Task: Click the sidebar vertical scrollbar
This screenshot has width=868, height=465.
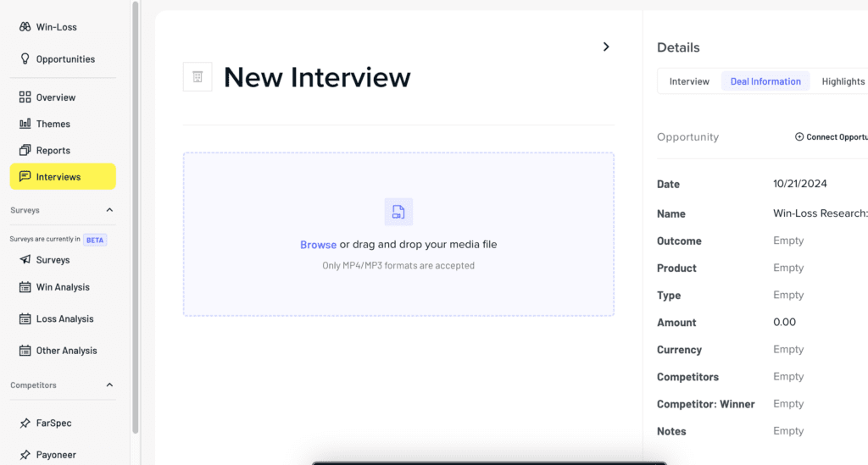Action: coord(135,212)
